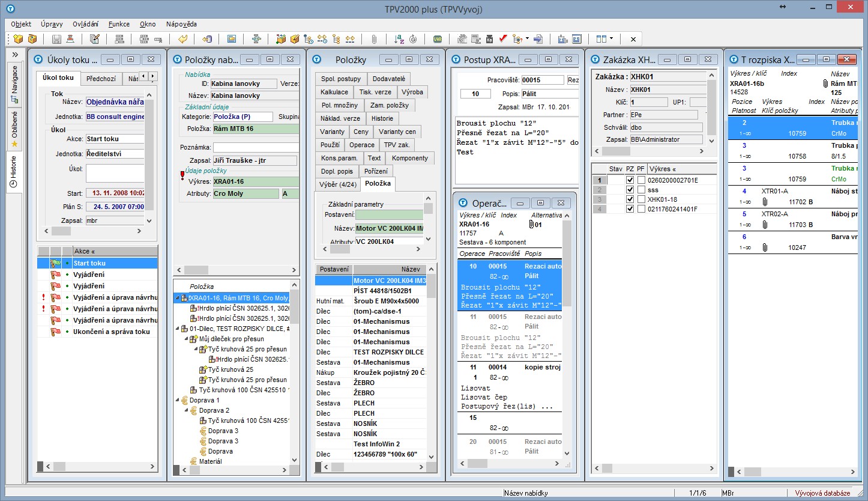Open the Objekt menu
Viewport: 868px width, 501px height.
(21, 24)
